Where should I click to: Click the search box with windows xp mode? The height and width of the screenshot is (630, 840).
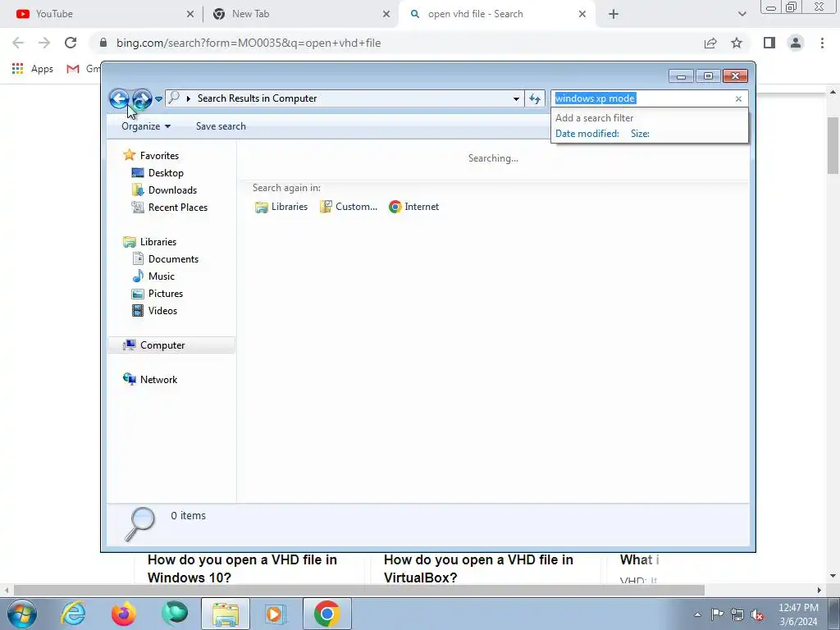tap(641, 98)
